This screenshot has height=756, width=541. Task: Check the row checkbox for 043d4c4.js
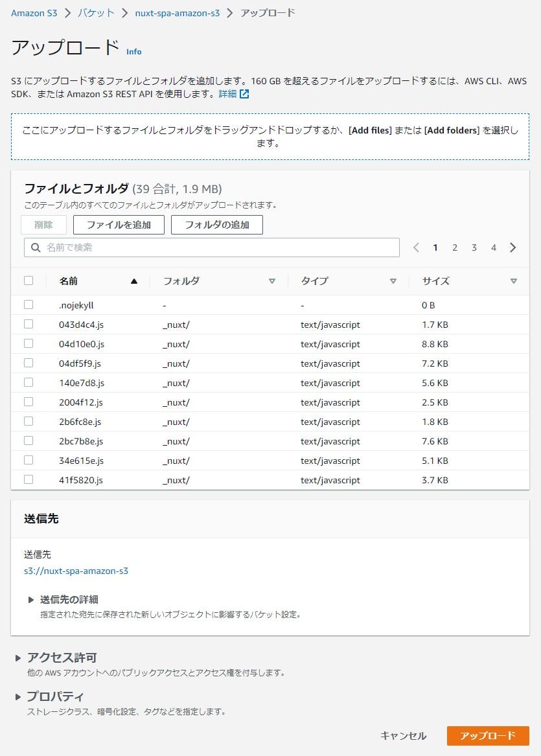[x=28, y=324]
